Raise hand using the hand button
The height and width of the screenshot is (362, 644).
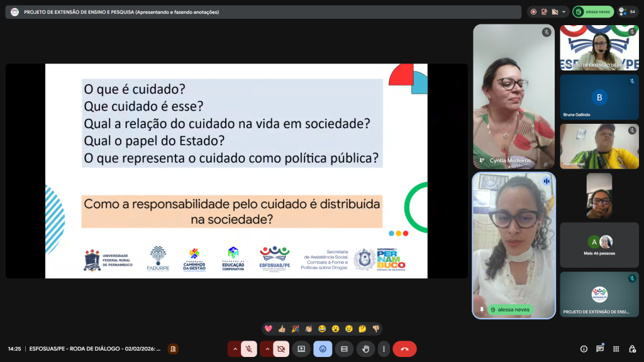click(x=365, y=349)
